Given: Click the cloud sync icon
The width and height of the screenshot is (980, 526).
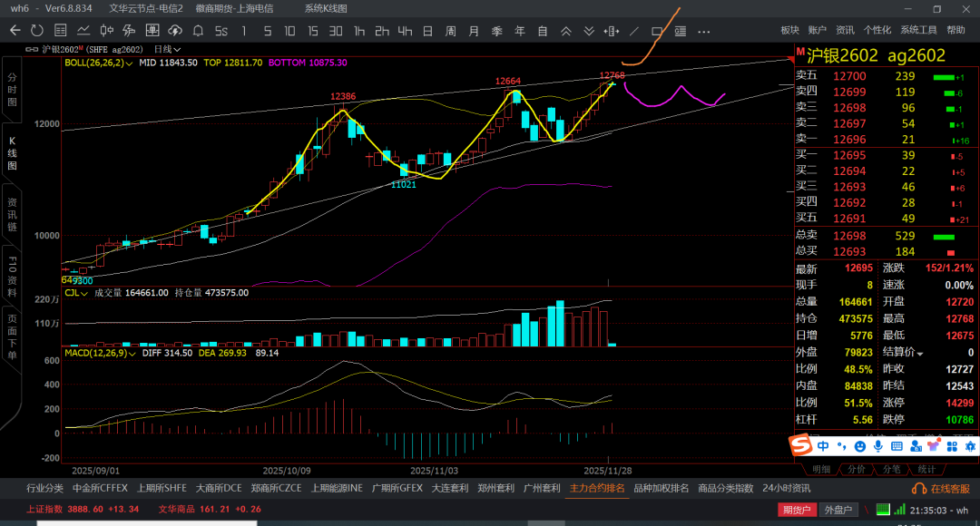Looking at the screenshot, I should pyautogui.click(x=174, y=31).
